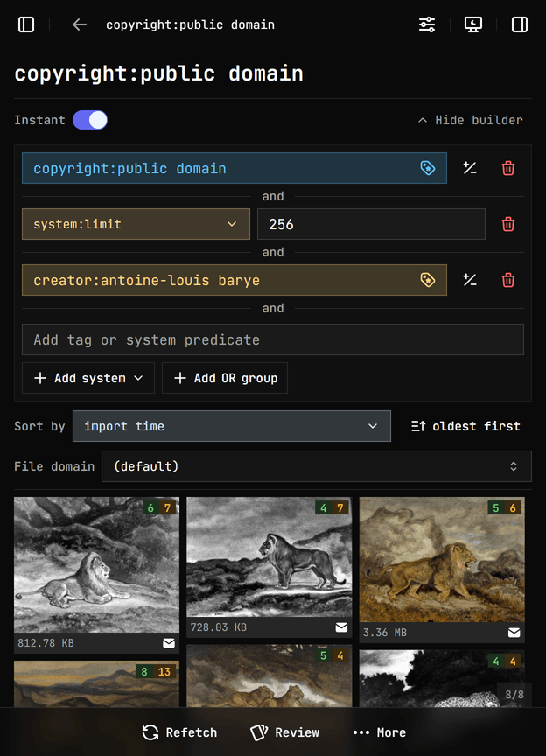Toggle the Instant search switch

[x=90, y=120]
